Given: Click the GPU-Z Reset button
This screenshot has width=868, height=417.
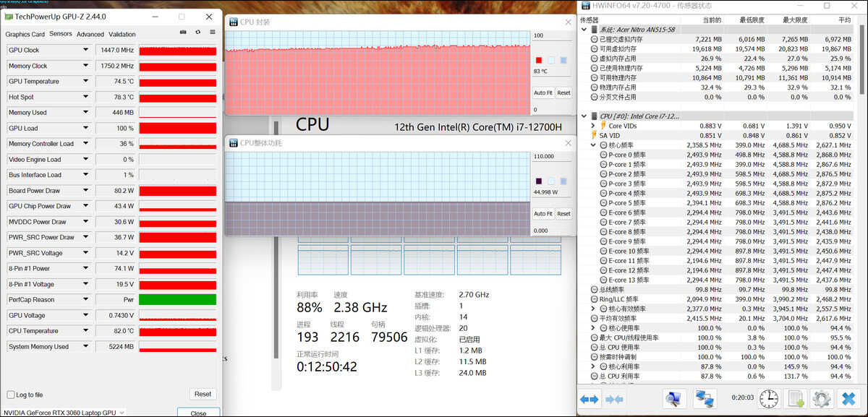Looking at the screenshot, I should [203, 394].
